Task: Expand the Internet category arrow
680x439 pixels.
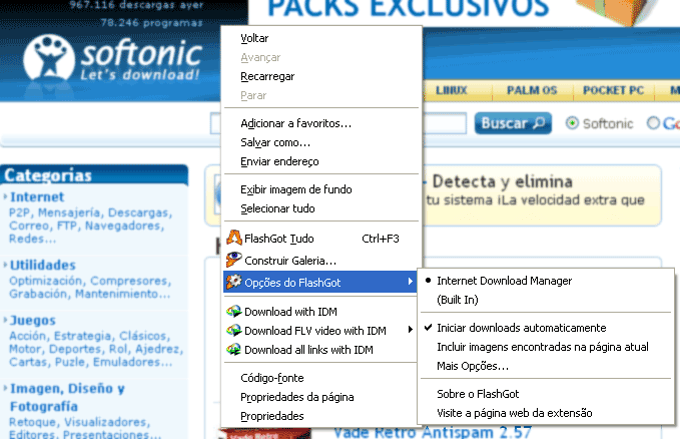Action: [5, 197]
